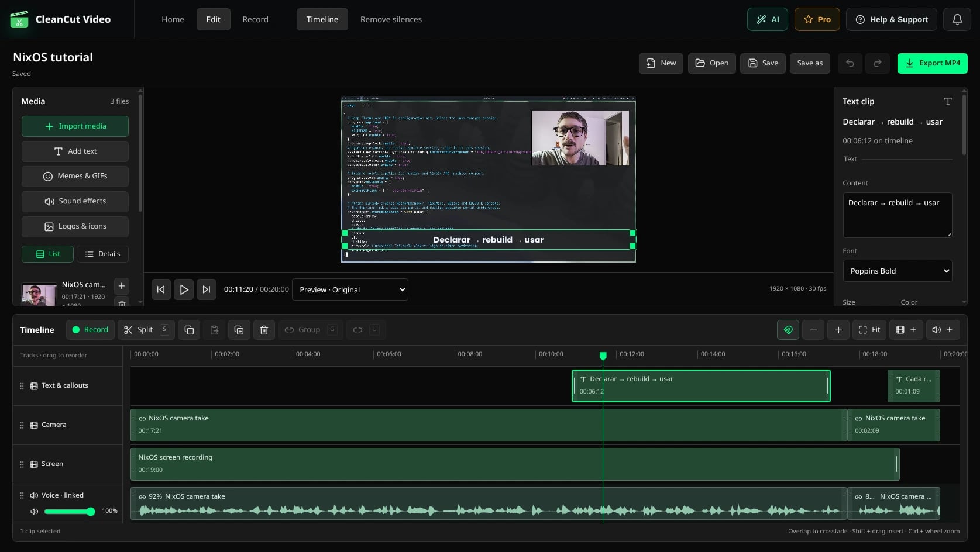Click Import media button
This screenshot has width=980, height=552.
pyautogui.click(x=75, y=126)
